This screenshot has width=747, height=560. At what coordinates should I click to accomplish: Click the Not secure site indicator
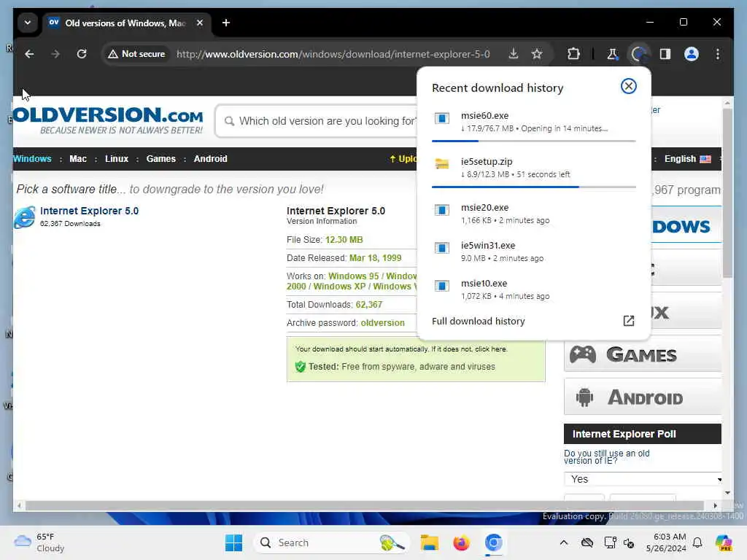pos(136,54)
